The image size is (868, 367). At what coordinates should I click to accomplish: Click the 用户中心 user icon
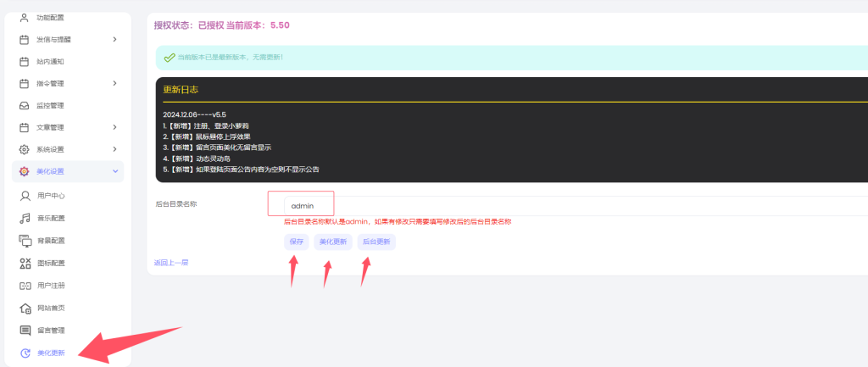(x=25, y=195)
